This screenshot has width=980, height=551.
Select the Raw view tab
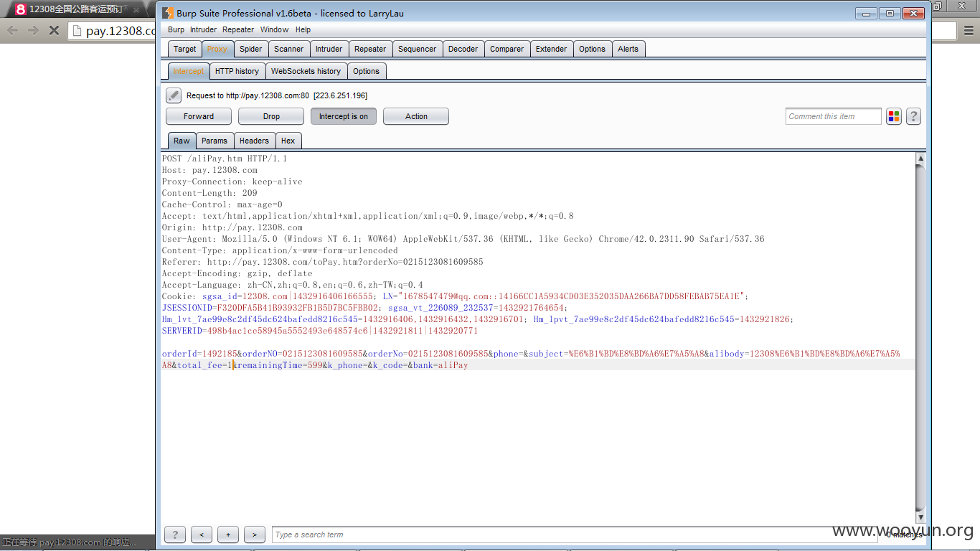tap(182, 141)
